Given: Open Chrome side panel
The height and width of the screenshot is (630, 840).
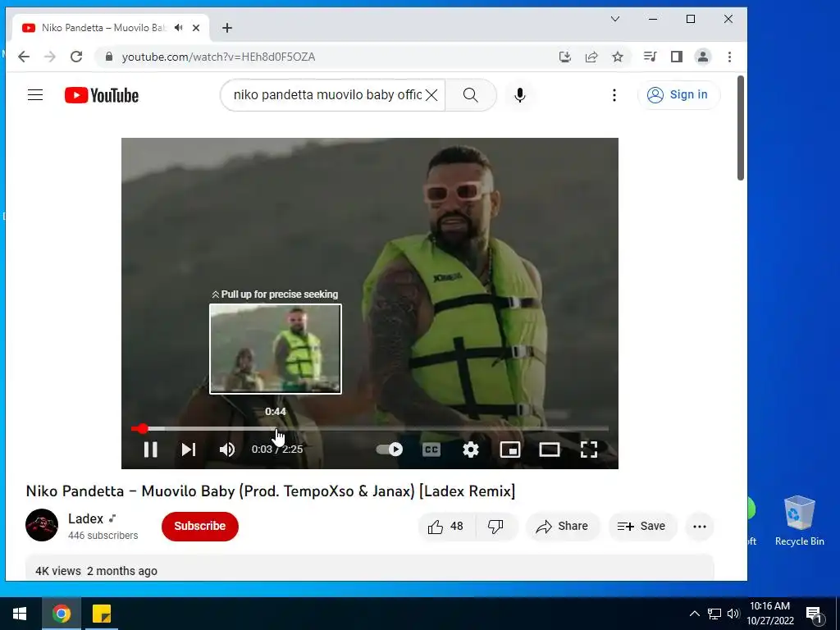Looking at the screenshot, I should pos(677,57).
